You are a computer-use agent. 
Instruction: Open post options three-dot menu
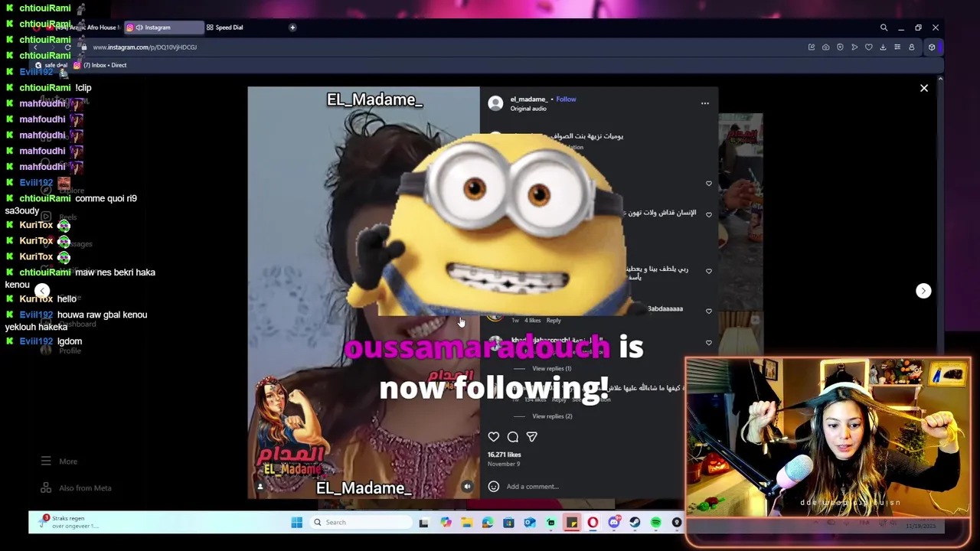pyautogui.click(x=705, y=103)
